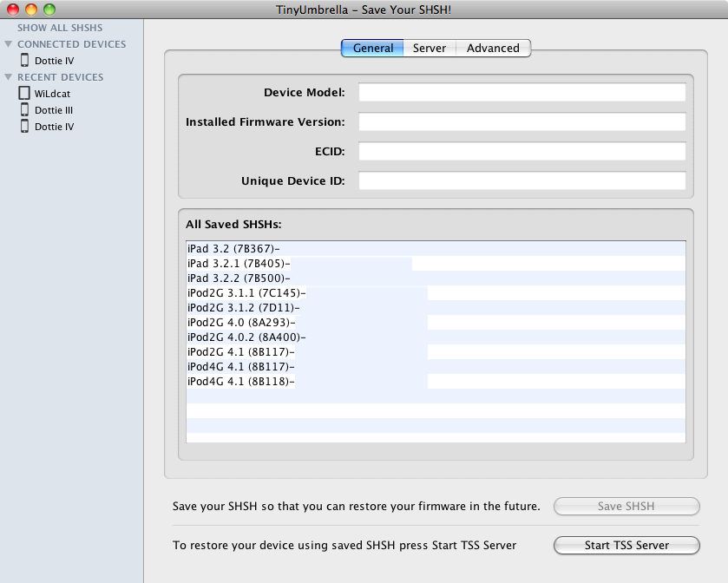This screenshot has height=583, width=728.
Task: Select the iPod2G 4.0.2 (8A400) entry
Action: pyautogui.click(x=436, y=337)
